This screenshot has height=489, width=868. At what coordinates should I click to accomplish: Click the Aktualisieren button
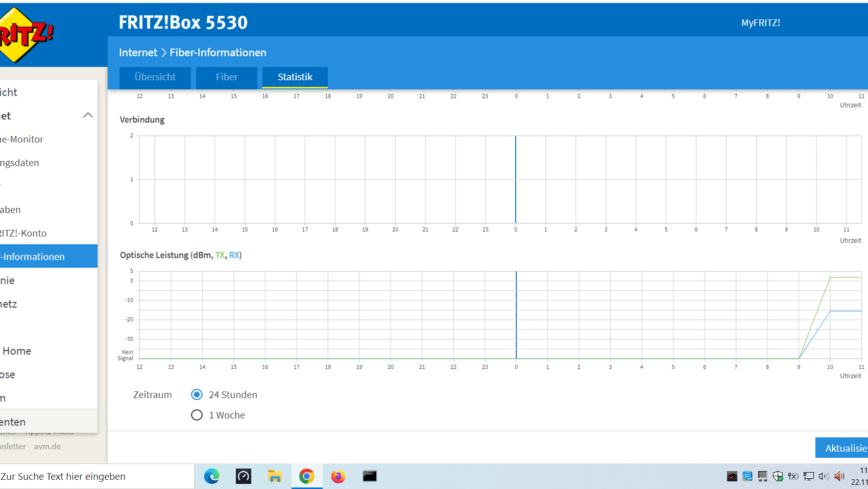[x=843, y=448]
